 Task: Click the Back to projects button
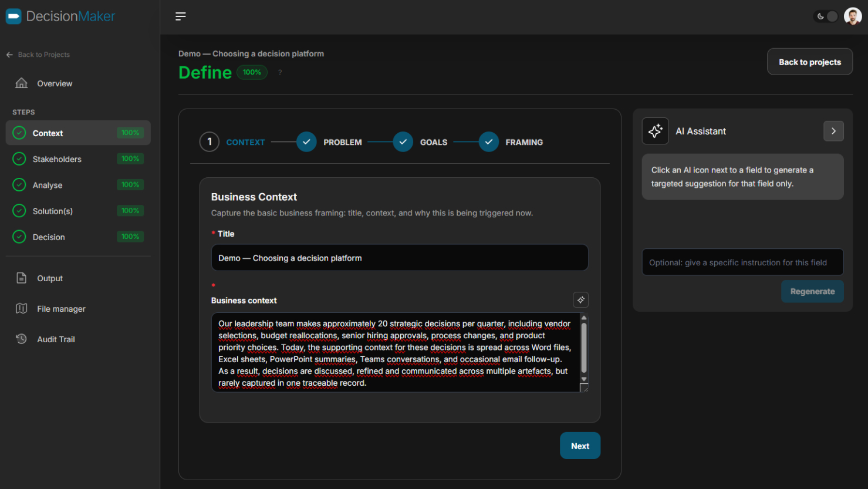[x=809, y=61]
